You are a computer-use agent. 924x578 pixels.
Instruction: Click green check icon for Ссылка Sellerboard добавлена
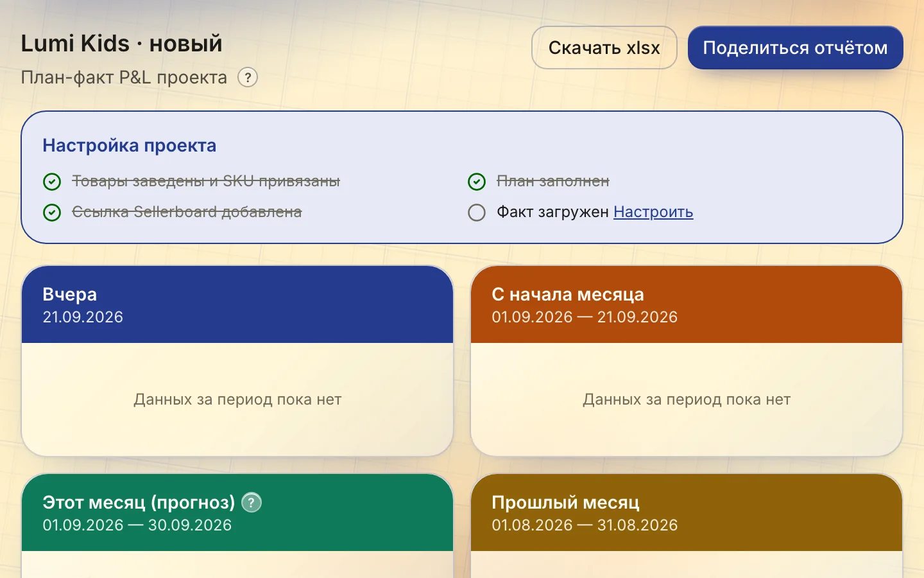coord(52,213)
